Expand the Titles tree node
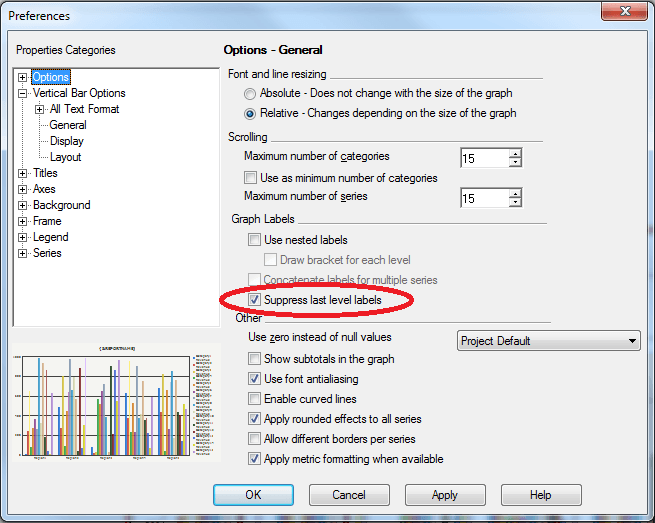 23,173
